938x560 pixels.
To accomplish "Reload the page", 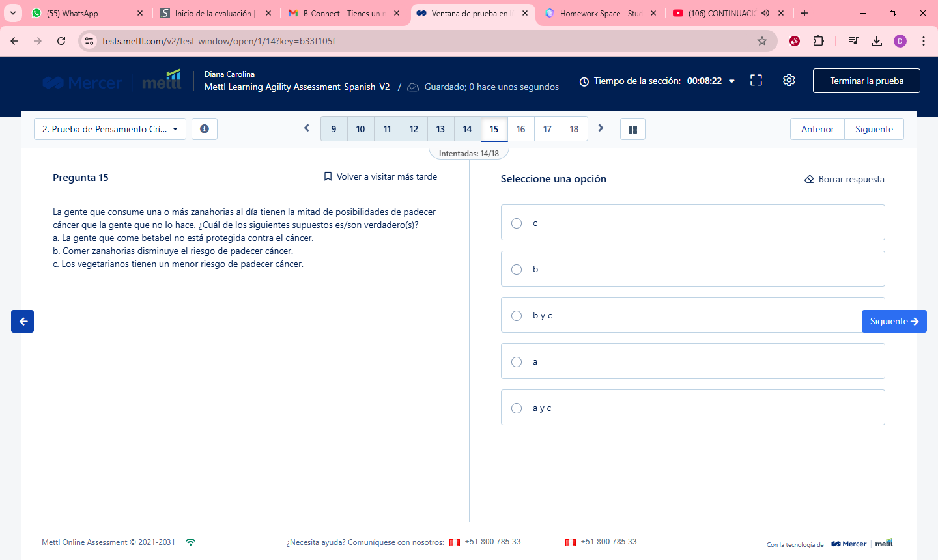I will [61, 41].
